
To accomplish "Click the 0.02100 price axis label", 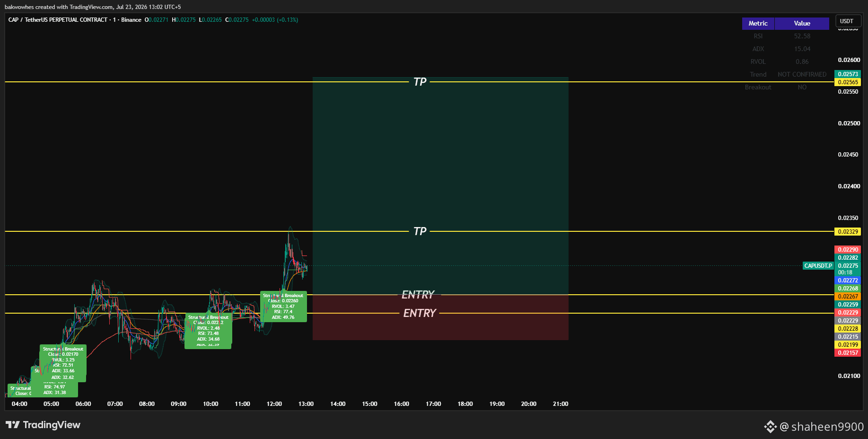I will 849,376.
